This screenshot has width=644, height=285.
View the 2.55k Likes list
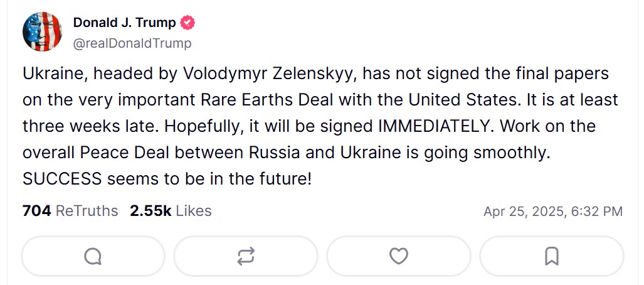click(x=171, y=211)
